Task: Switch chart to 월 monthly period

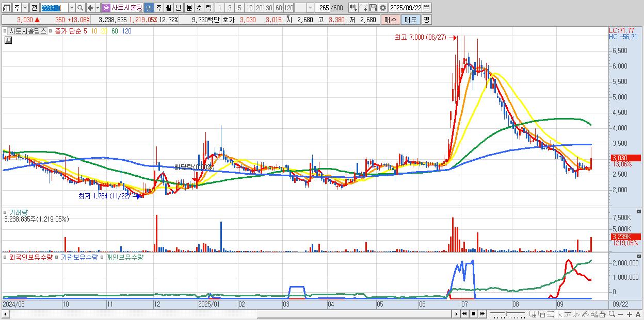Action: pyautogui.click(x=168, y=8)
